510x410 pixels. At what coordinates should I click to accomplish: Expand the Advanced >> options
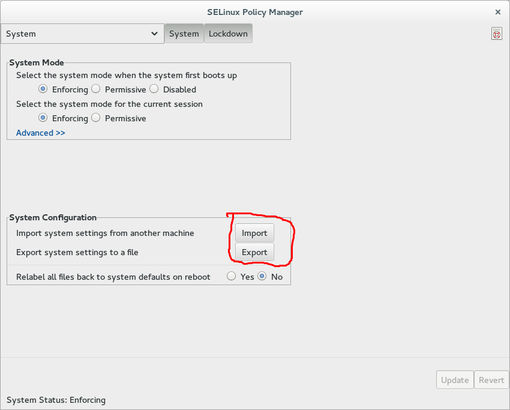40,133
